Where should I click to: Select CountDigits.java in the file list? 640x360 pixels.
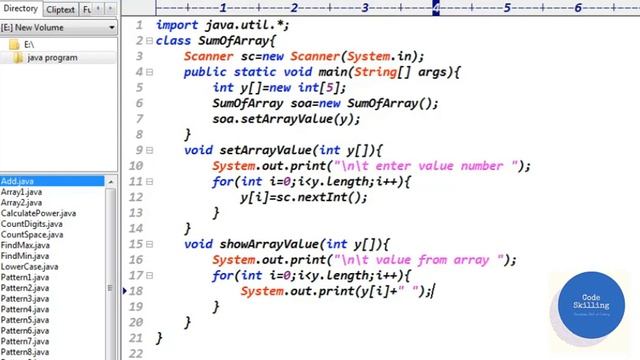pos(31,224)
